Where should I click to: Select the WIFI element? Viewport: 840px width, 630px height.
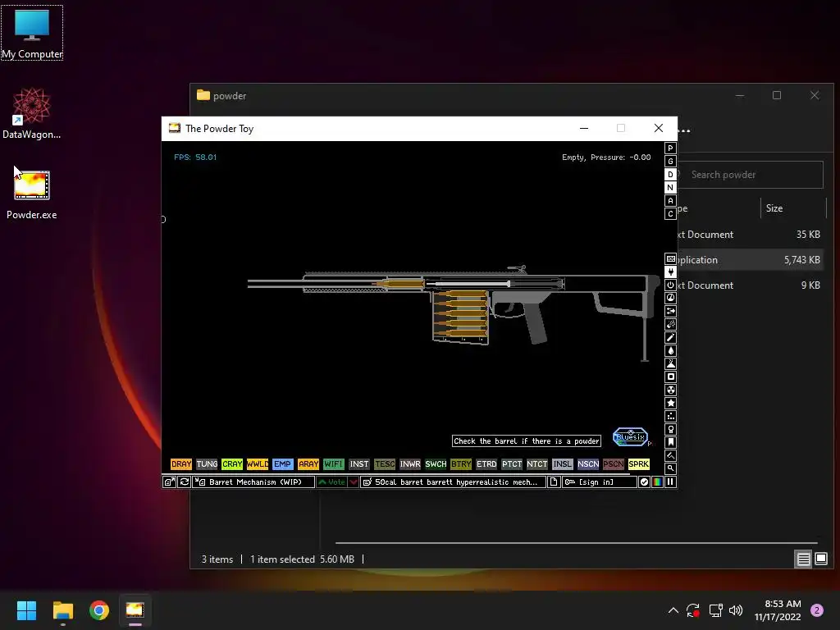[334, 464]
